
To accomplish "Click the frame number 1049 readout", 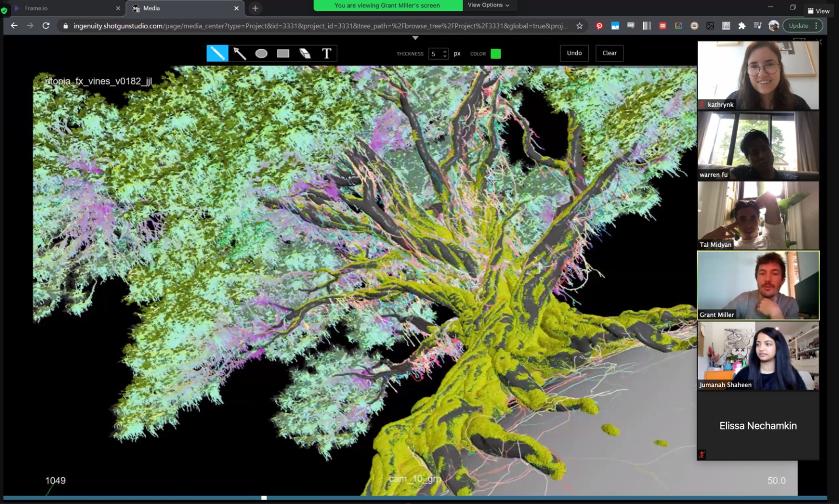I will click(55, 480).
